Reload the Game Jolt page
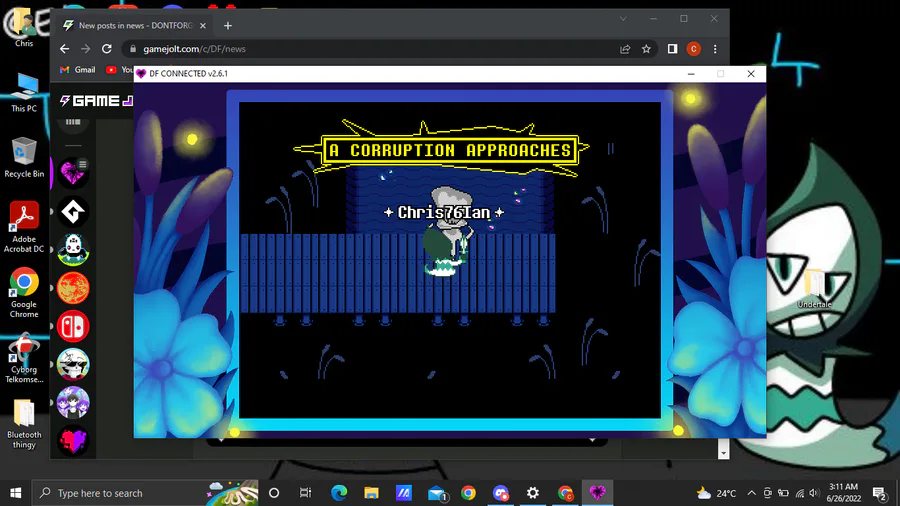 click(x=107, y=49)
